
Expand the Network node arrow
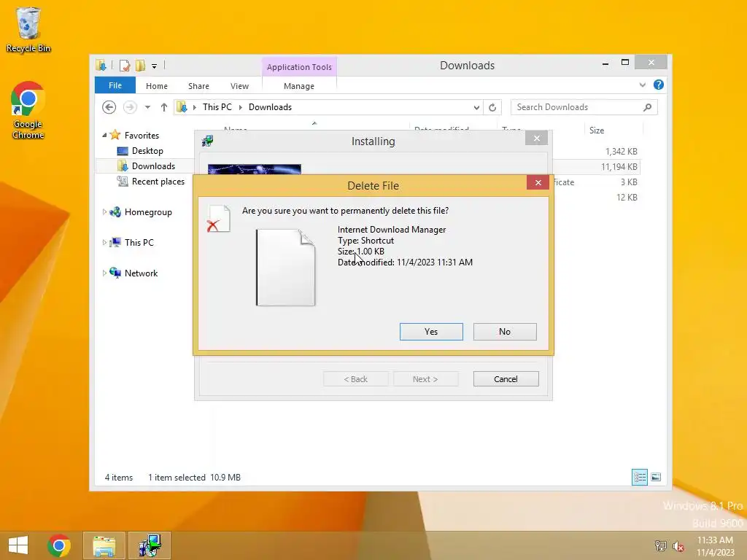pyautogui.click(x=104, y=273)
